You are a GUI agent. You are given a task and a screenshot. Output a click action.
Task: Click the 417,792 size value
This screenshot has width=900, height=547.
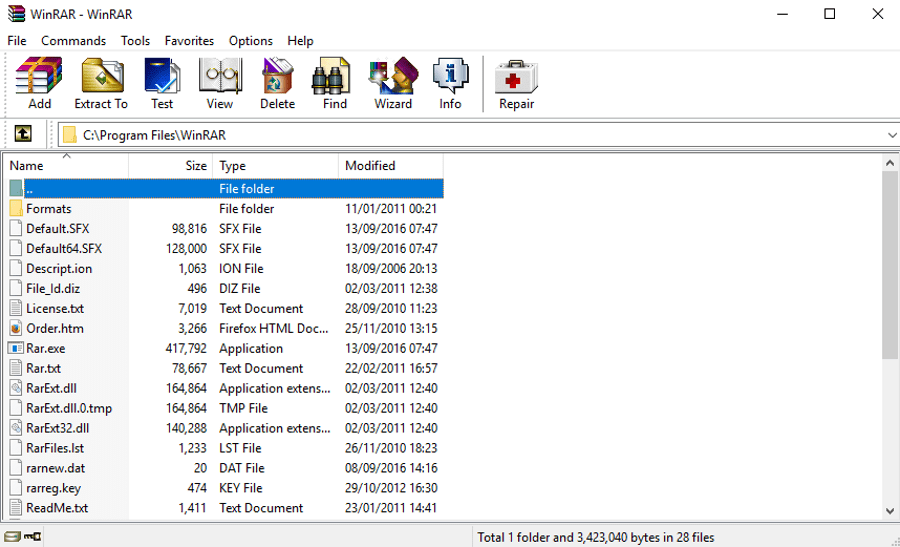[x=186, y=348]
